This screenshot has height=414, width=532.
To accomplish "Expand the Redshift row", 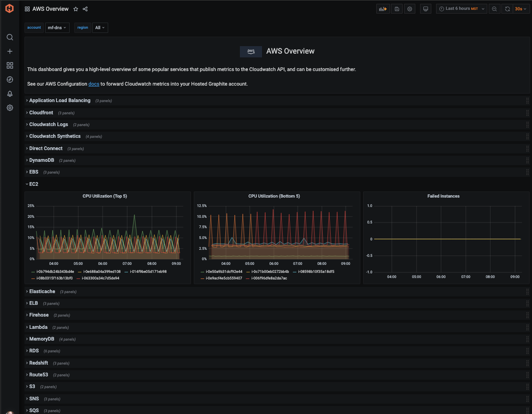I will (39, 363).
